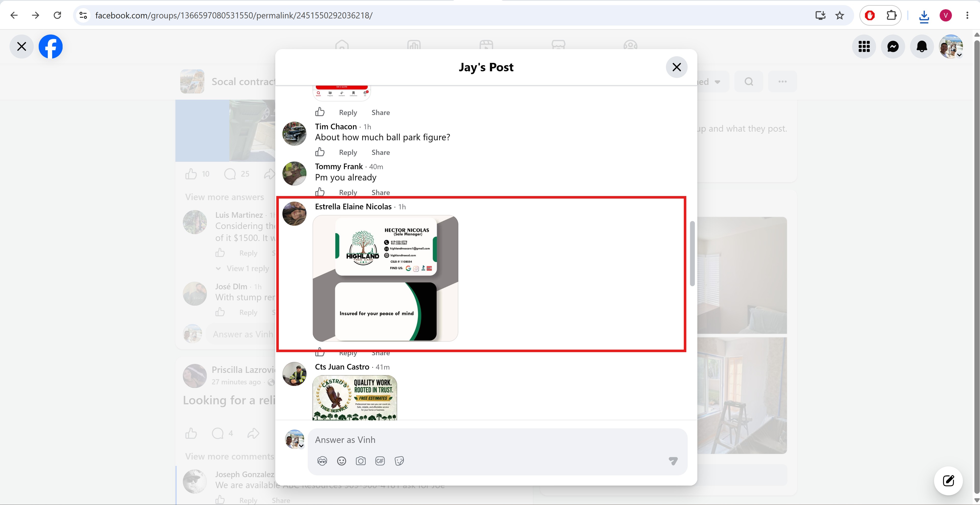Open the red ad blocker extension
This screenshot has height=505, width=980.
point(870,15)
